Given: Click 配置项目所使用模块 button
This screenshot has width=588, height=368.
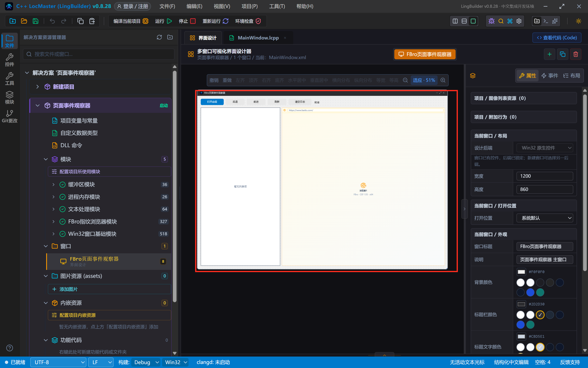Looking at the screenshot, I should [x=109, y=172].
